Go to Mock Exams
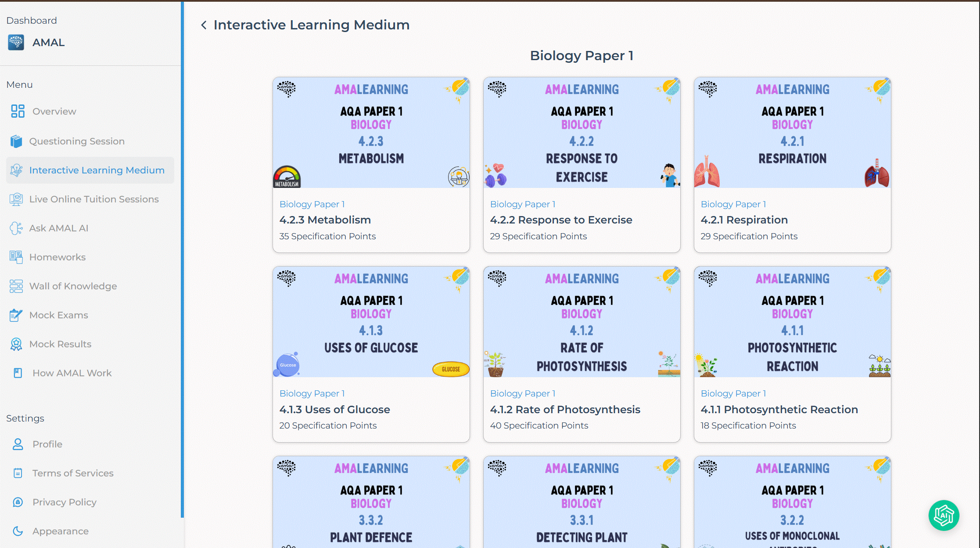 [x=90, y=315]
